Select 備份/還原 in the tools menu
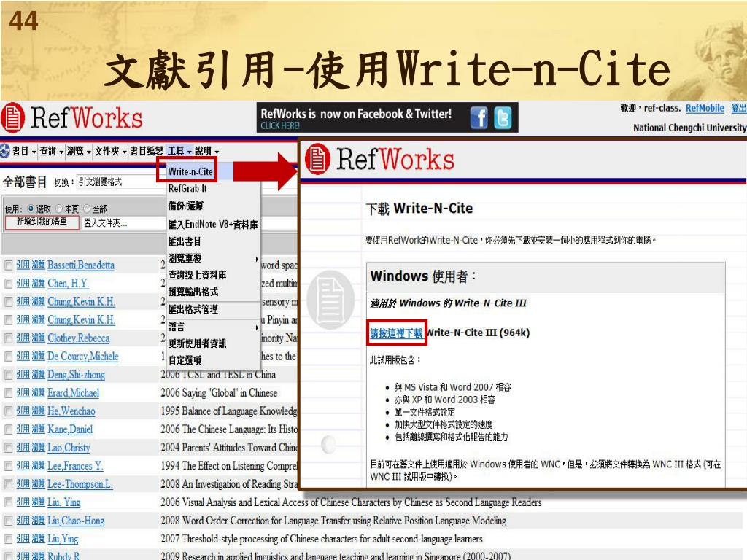747x560 pixels. click(186, 206)
